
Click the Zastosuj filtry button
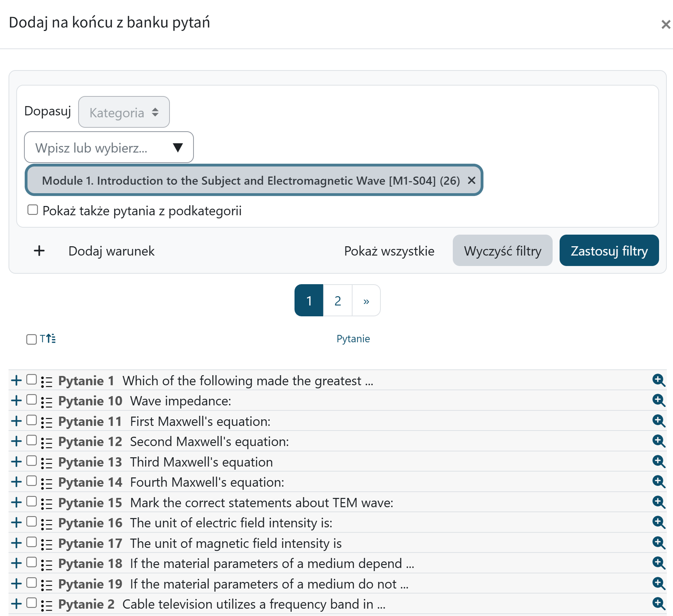point(609,251)
